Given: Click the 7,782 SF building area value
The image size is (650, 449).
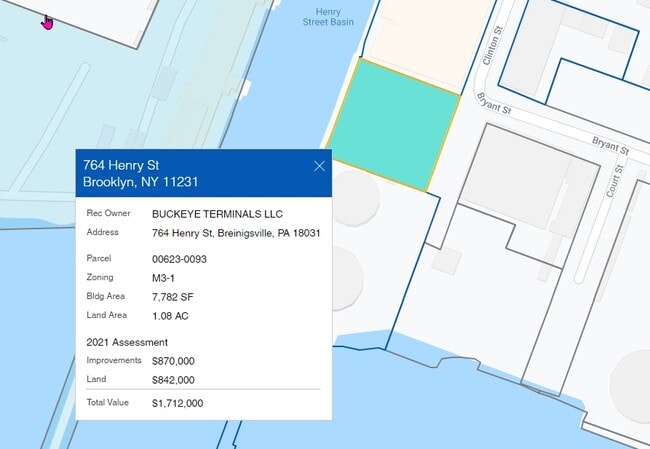Looking at the screenshot, I should pos(174,297).
